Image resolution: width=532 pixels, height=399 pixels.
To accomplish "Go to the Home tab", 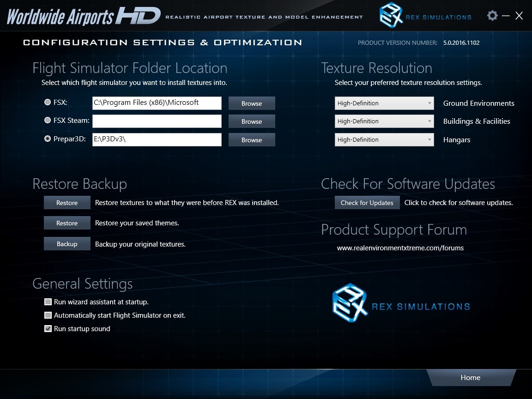I will tap(470, 378).
